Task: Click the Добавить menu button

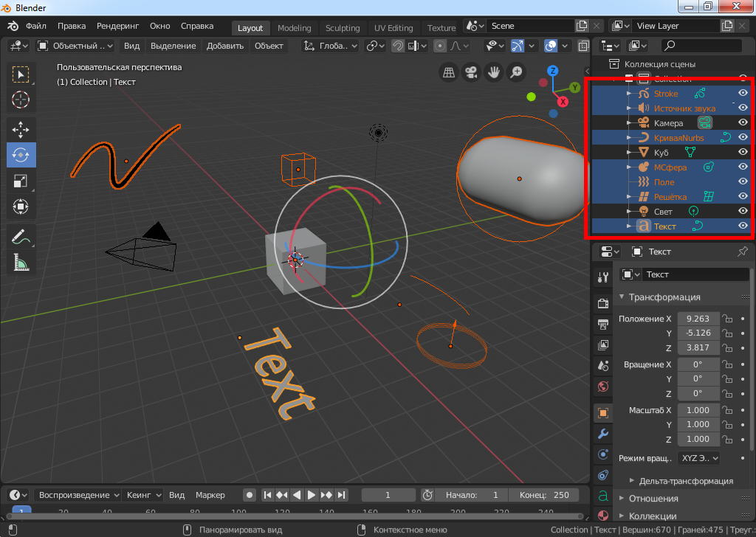Action: pos(225,46)
